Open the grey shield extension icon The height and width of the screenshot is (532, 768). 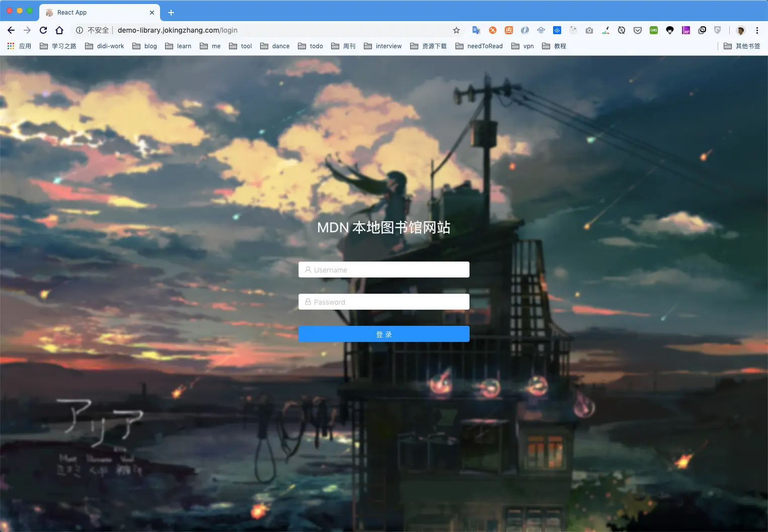pos(718,30)
